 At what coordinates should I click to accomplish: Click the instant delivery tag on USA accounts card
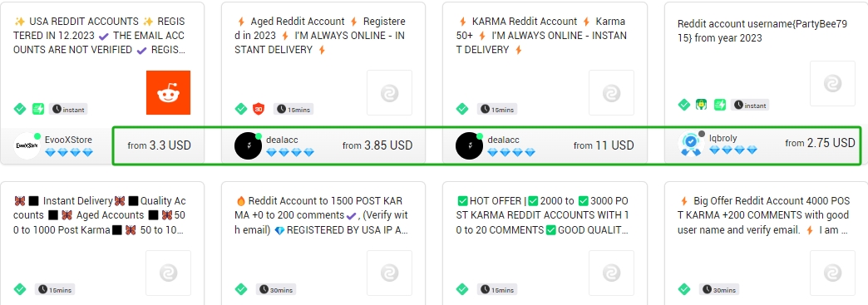69,110
